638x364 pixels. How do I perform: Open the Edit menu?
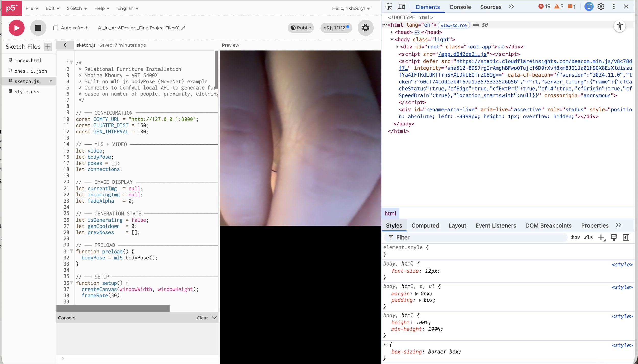[x=53, y=8]
